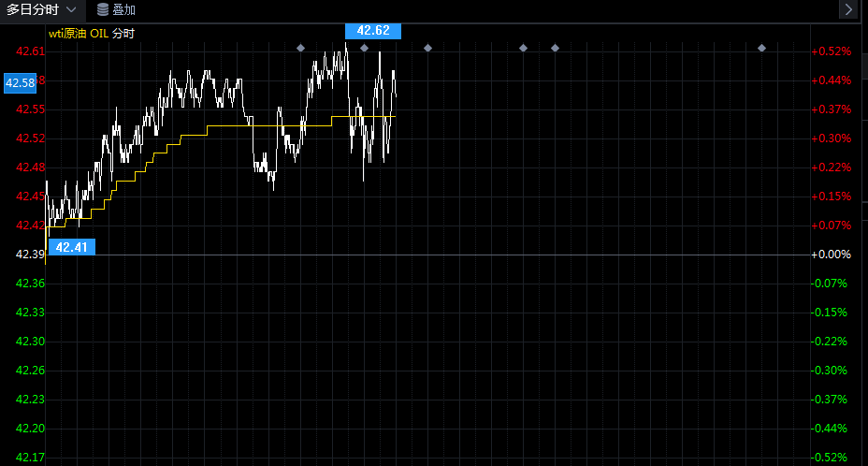Click the 42.48 price axis label
The height and width of the screenshot is (466, 868).
(x=31, y=167)
